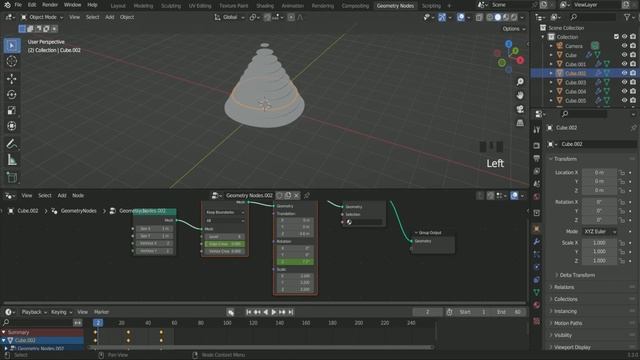Open the Output properties tab
Viewport: 640px width, 360px height.
pyautogui.click(x=537, y=158)
